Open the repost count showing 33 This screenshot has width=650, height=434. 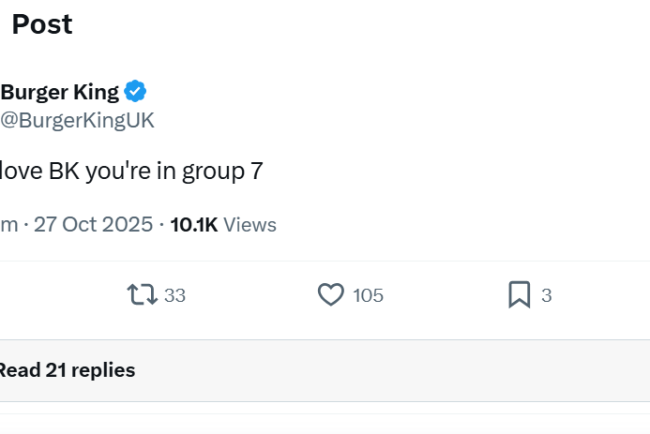coord(175,296)
